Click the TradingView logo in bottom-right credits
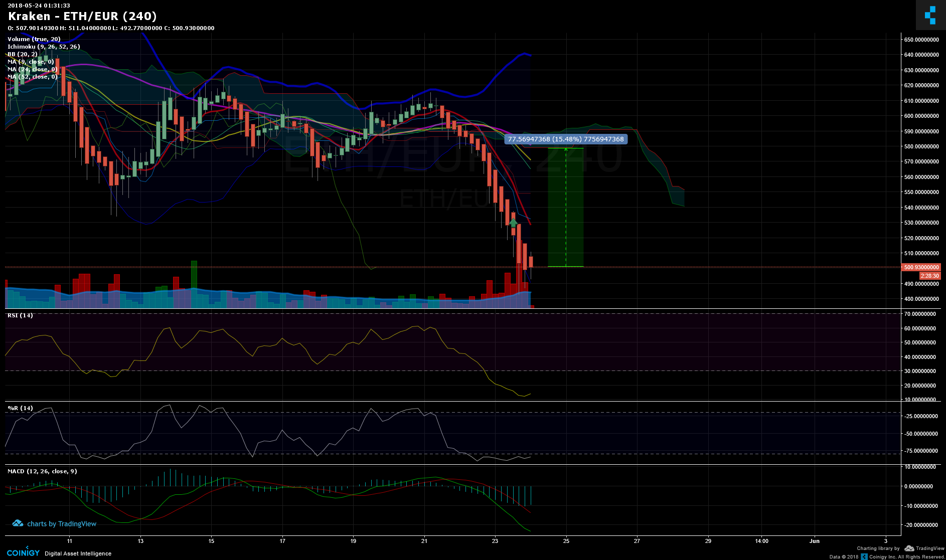Image resolution: width=946 pixels, height=560 pixels. point(924,548)
